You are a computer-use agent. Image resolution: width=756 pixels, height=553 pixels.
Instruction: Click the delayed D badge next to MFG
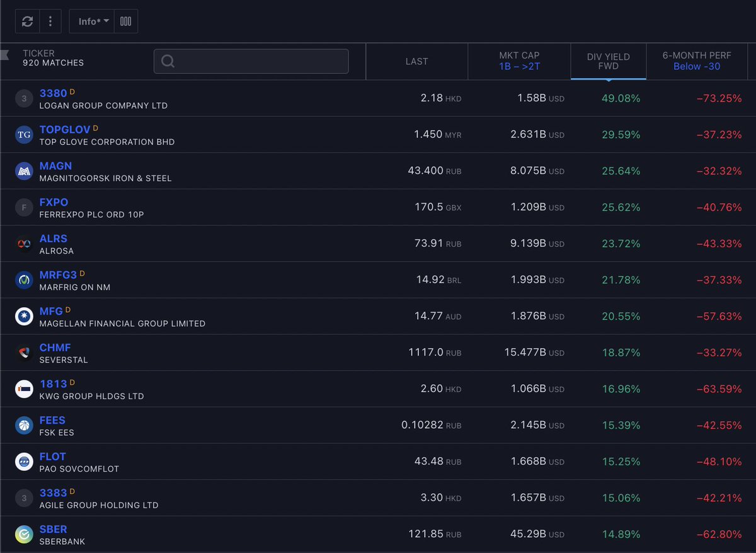point(68,310)
